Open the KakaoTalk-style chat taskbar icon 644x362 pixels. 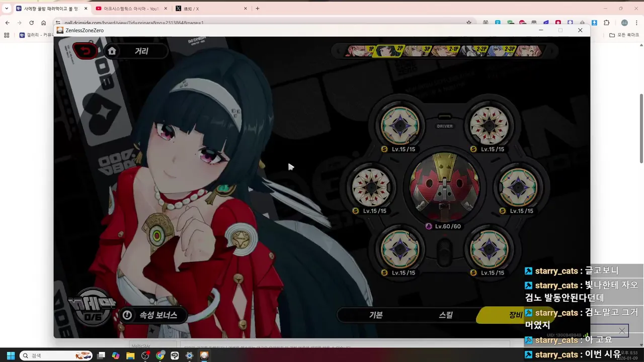[175, 355]
